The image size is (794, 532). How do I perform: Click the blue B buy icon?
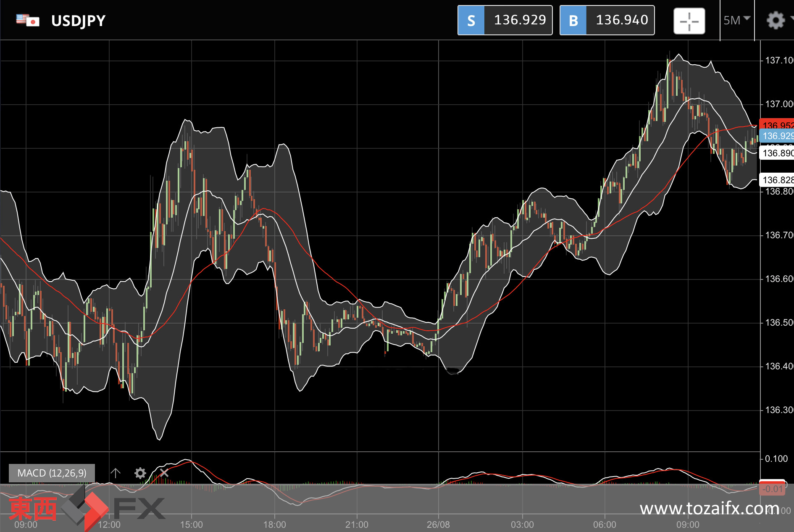[x=573, y=20]
